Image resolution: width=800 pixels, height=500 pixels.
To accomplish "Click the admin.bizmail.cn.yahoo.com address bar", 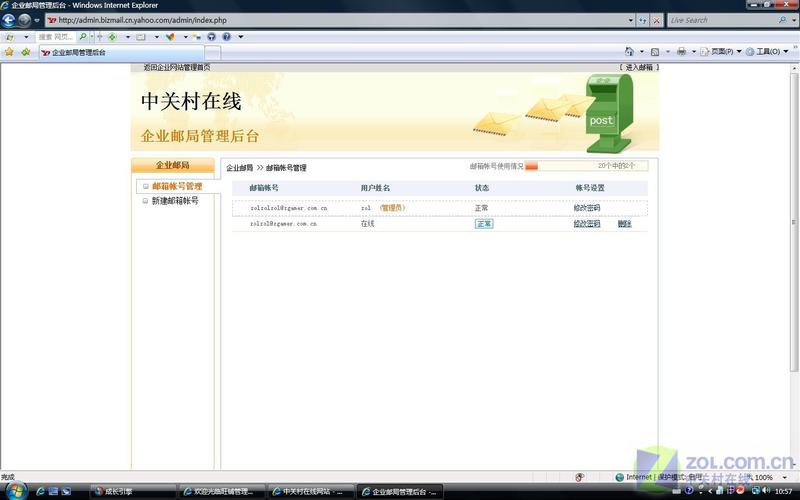I will [x=337, y=20].
